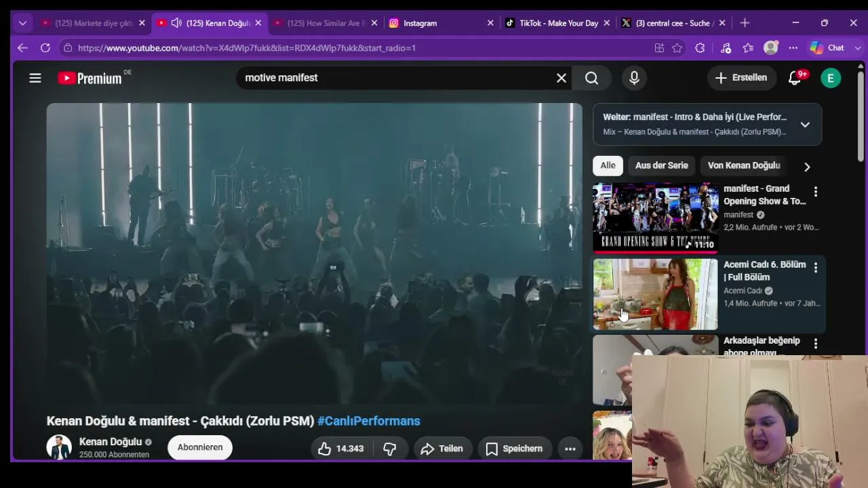Open the app-available icon in the address bar

[x=659, y=48]
